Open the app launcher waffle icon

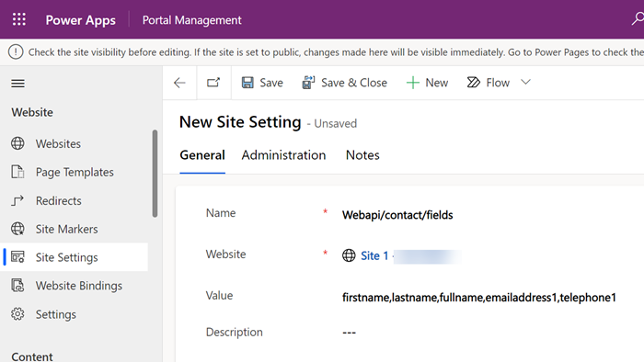(x=19, y=19)
